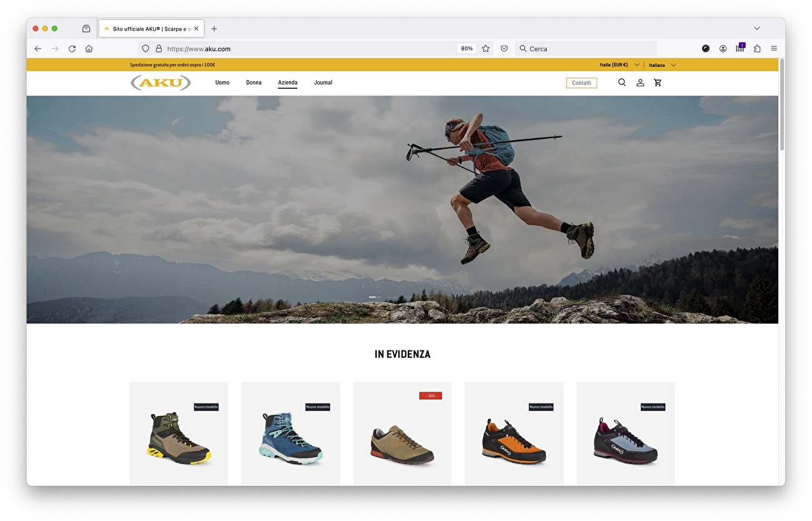Open the extensions puzzle icon
Image resolution: width=812 pixels, height=521 pixels.
757,49
